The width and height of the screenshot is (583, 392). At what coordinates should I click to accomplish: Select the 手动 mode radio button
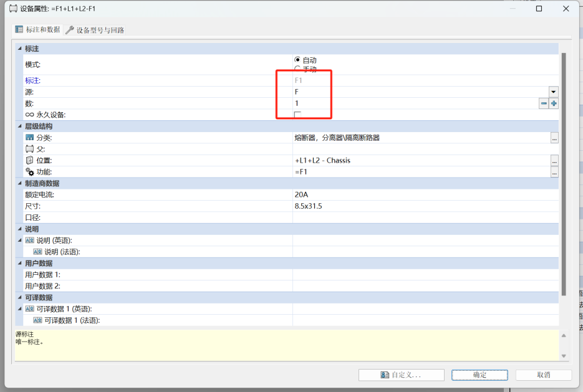pos(299,69)
